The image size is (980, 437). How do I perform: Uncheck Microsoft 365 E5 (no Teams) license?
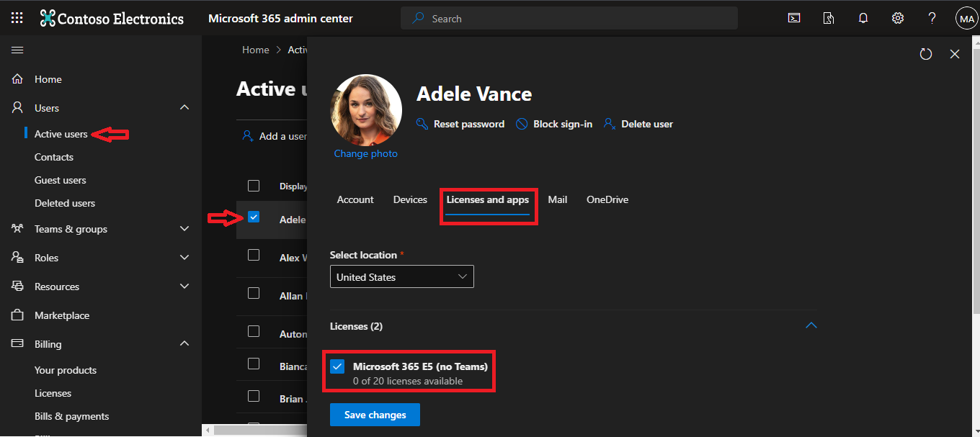point(337,366)
